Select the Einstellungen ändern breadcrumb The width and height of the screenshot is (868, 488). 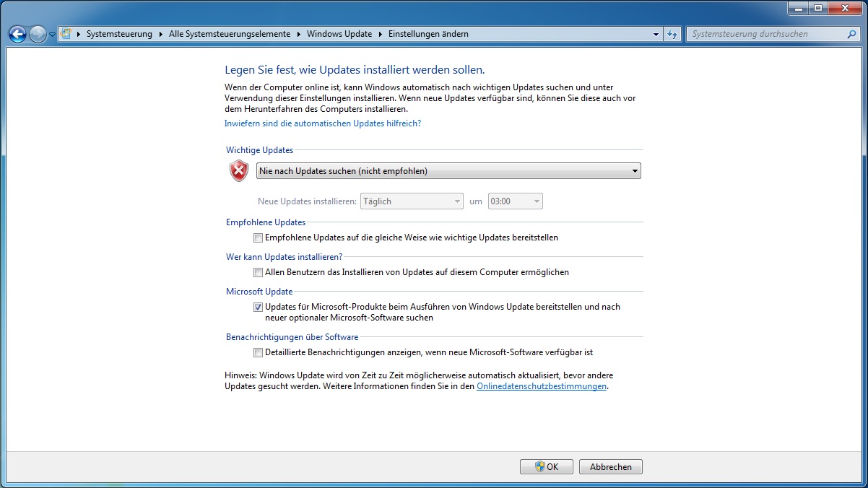(x=428, y=34)
